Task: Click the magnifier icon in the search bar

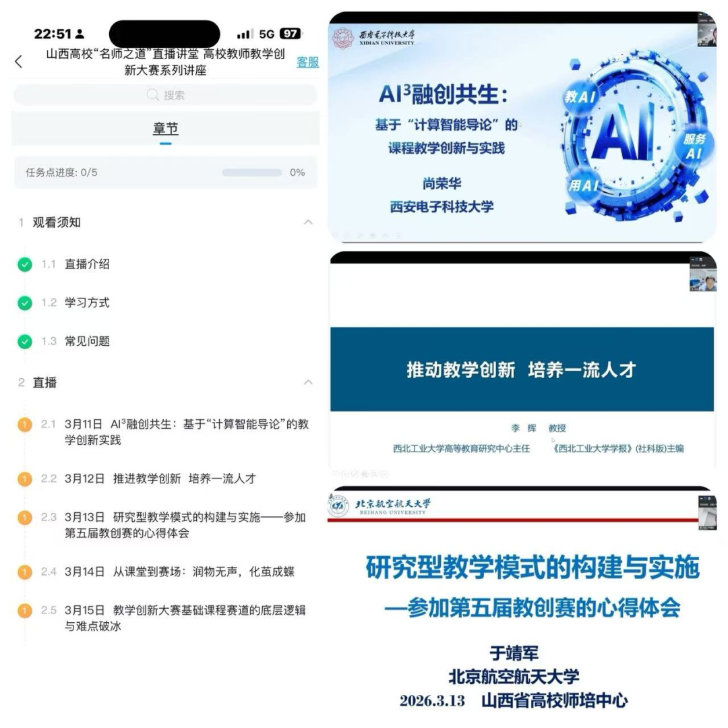Action: pos(154,96)
